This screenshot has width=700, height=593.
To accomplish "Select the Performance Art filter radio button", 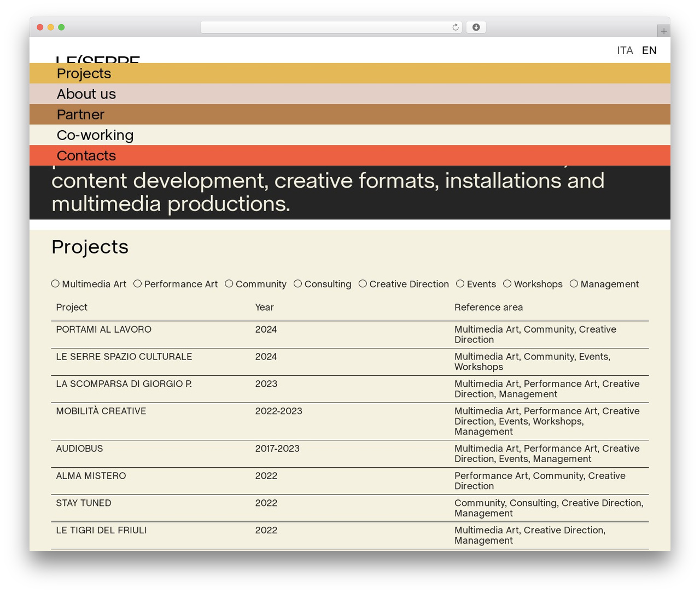I will 137,283.
